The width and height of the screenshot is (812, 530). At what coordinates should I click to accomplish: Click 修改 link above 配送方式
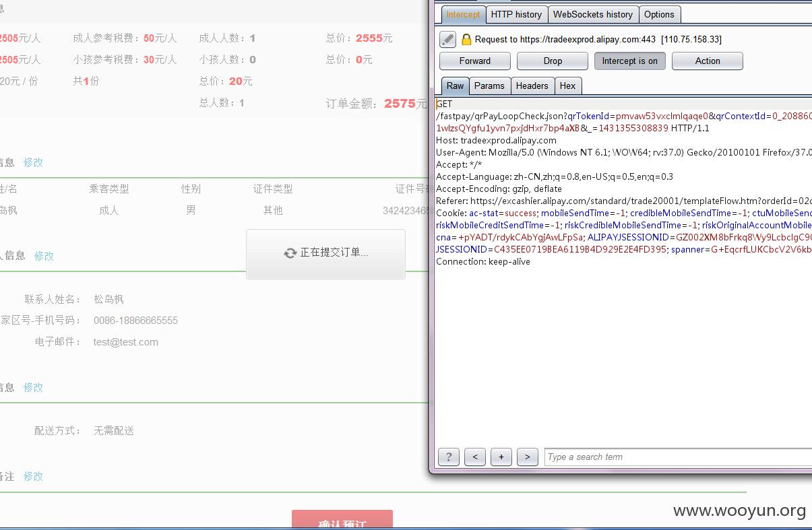33,387
